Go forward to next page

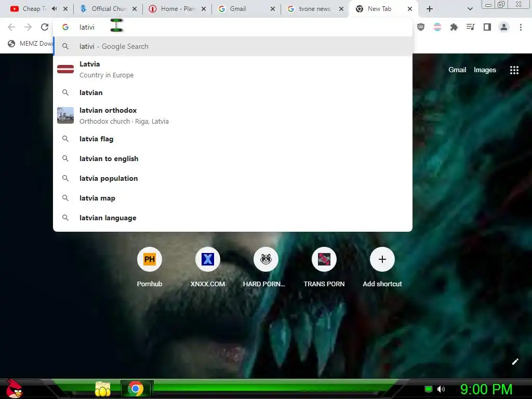pos(28,27)
